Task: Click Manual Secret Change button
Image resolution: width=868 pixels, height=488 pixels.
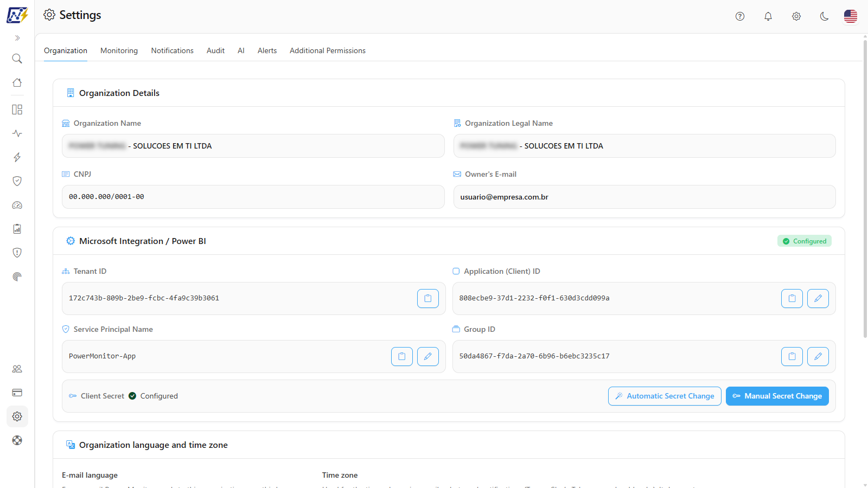Action: 777,396
